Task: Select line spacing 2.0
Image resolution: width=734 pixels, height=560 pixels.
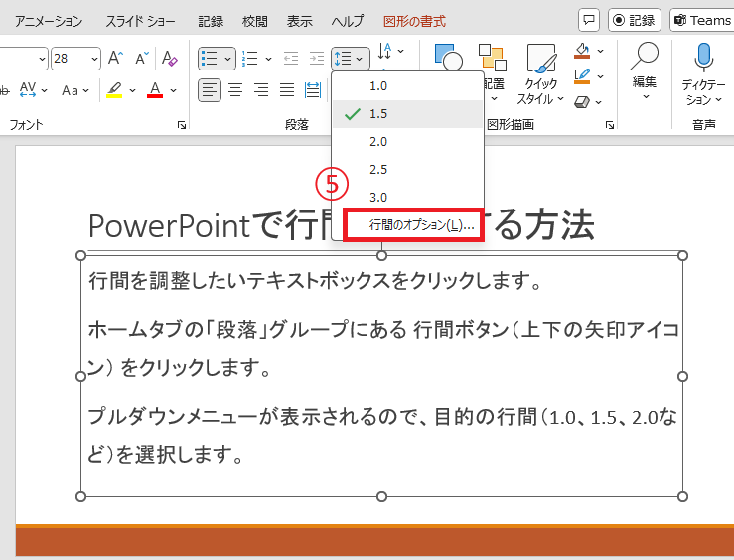Action: click(407, 141)
